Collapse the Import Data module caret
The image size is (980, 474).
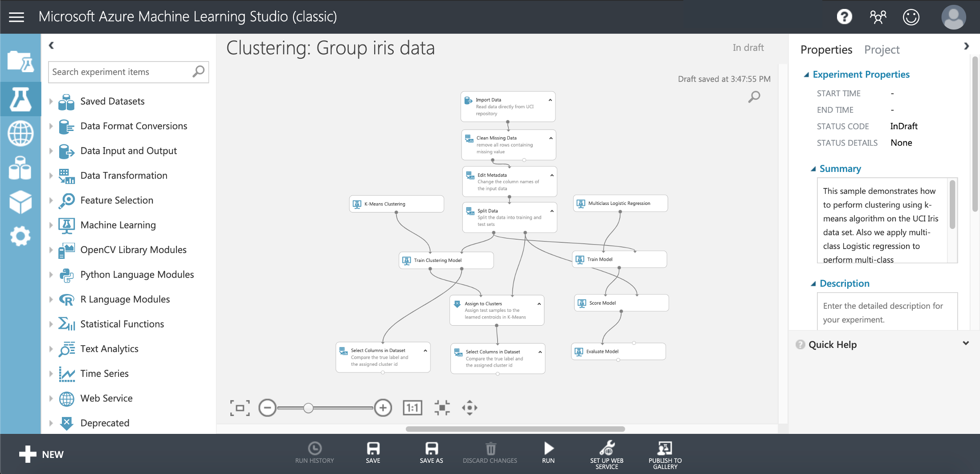[x=550, y=100]
